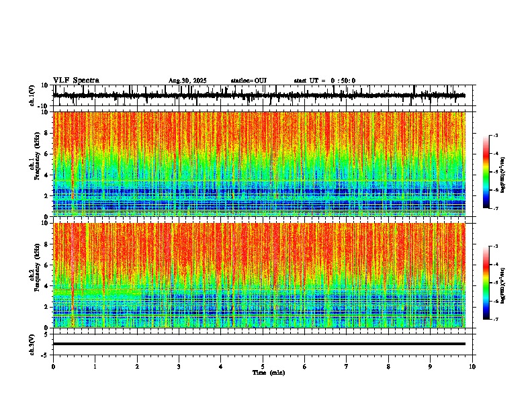
Task: Click tick label 5 on the Time axis
Action: point(263,367)
